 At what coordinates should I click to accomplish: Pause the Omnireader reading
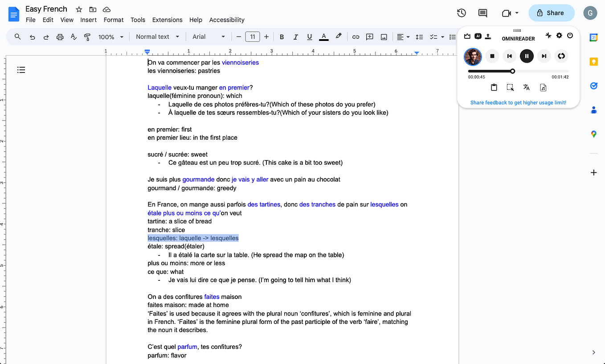(x=527, y=56)
